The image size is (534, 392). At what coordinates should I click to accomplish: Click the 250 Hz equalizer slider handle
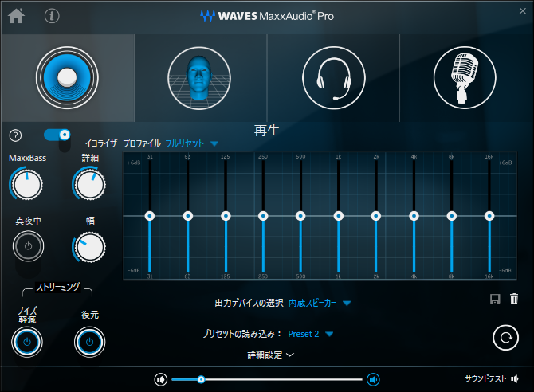pyautogui.click(x=263, y=216)
